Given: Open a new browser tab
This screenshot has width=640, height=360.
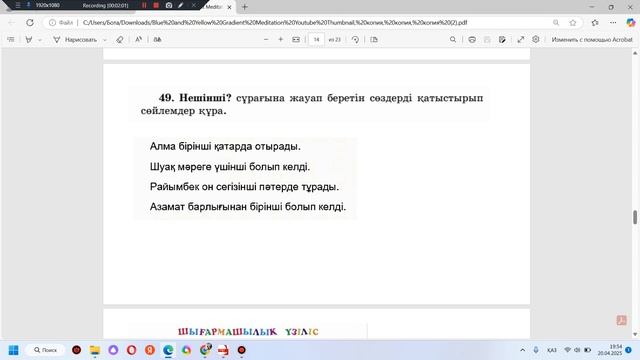Looking at the screenshot, I should [x=245, y=7].
